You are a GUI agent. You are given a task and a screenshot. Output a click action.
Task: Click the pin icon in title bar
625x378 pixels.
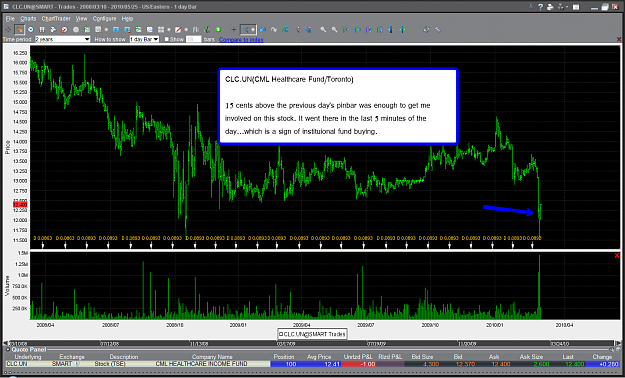coord(531,6)
